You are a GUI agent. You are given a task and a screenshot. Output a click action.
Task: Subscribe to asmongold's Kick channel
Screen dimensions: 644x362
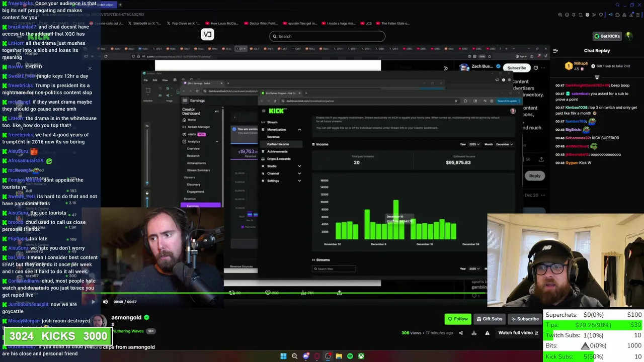click(524, 319)
